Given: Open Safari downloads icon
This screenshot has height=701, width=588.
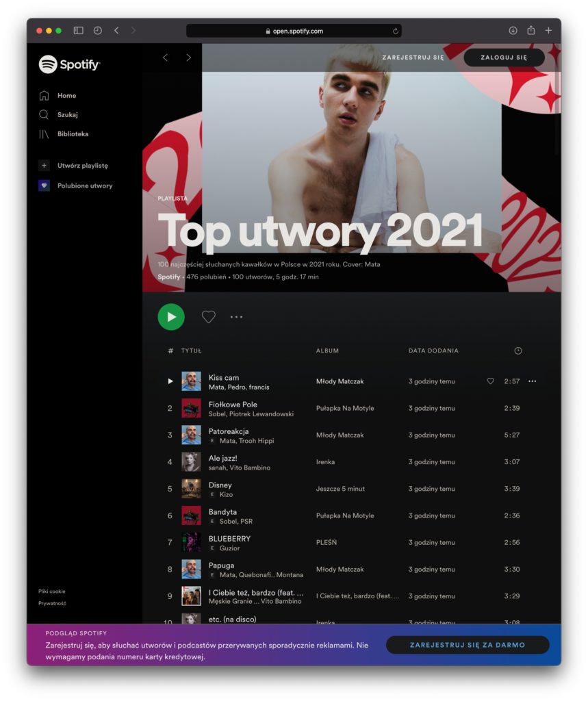Looking at the screenshot, I should pos(513,30).
